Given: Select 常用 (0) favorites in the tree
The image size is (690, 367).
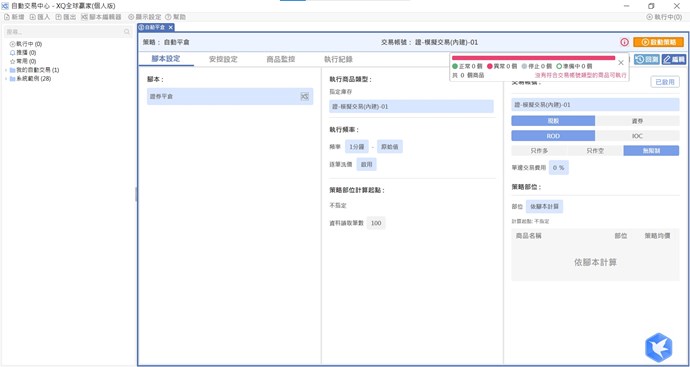Looking at the screenshot, I should point(23,61).
